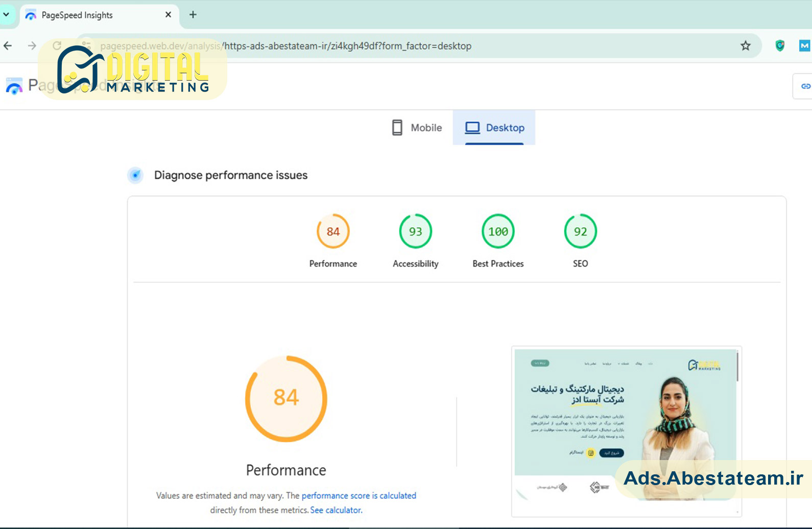Click the copy link icon button

(805, 86)
